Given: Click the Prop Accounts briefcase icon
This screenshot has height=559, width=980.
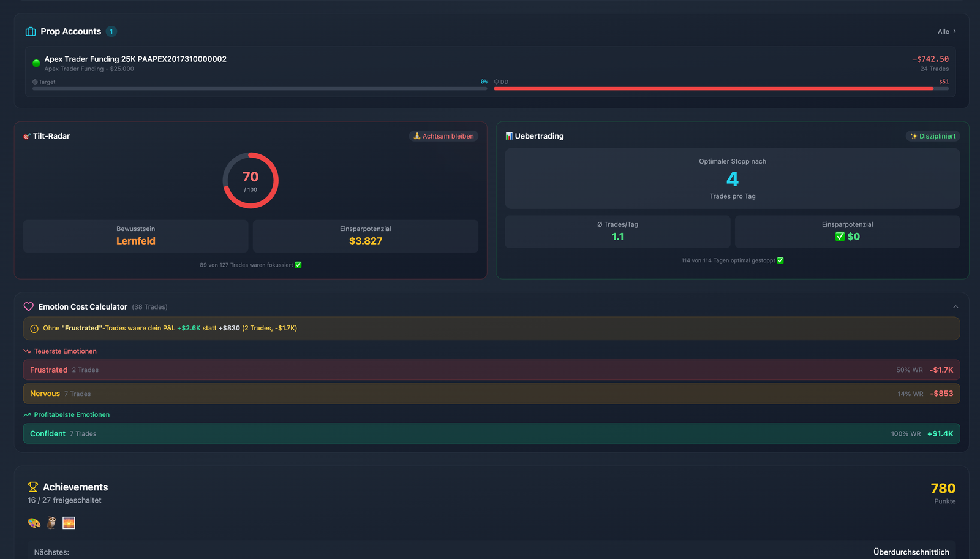Looking at the screenshot, I should coord(30,31).
